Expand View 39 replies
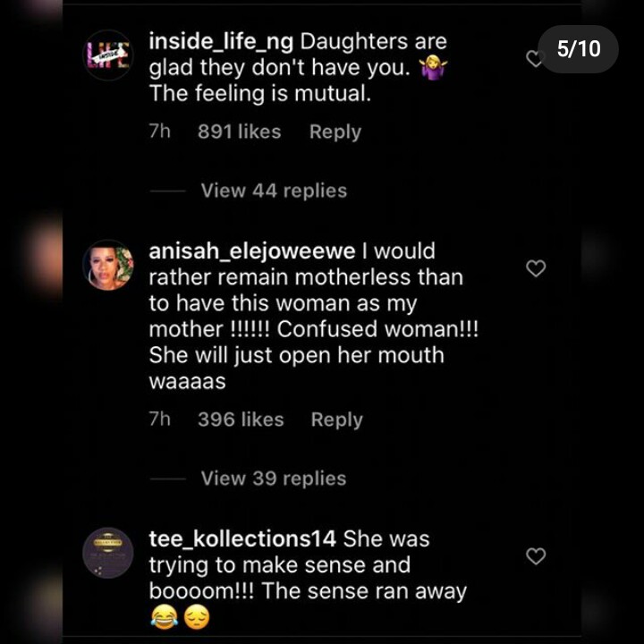644x644 pixels. click(x=274, y=479)
